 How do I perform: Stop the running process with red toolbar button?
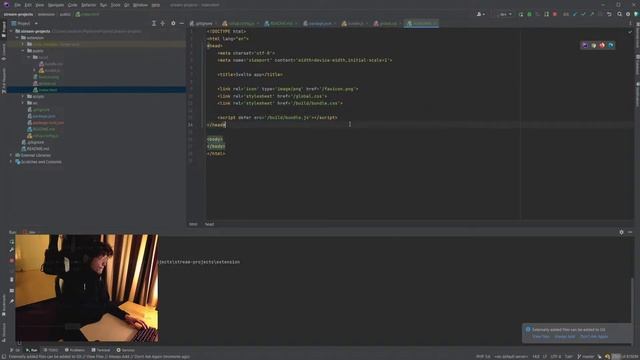coord(555,14)
